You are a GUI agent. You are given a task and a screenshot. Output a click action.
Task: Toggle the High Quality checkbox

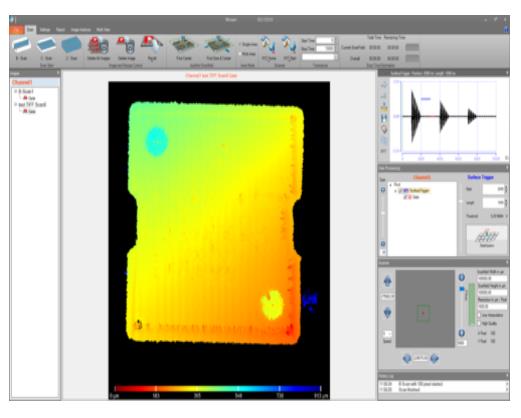(x=479, y=323)
